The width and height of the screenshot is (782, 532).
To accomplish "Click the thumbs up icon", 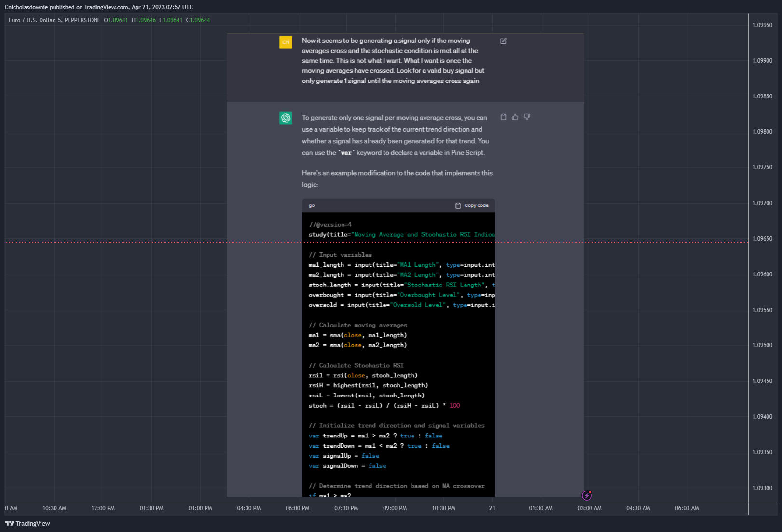I will pos(515,117).
